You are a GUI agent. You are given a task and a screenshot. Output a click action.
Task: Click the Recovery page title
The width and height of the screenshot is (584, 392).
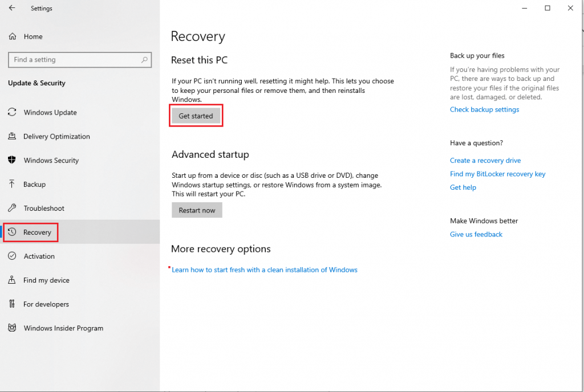198,36
